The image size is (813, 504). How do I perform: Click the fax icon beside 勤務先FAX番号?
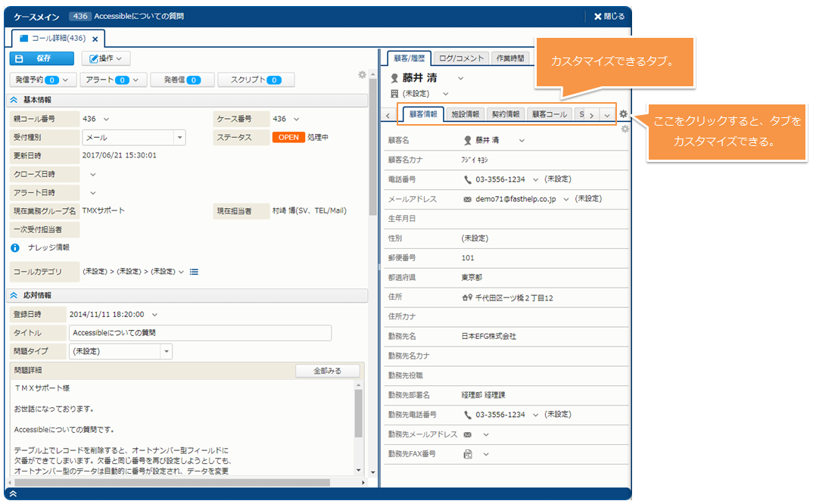468,454
